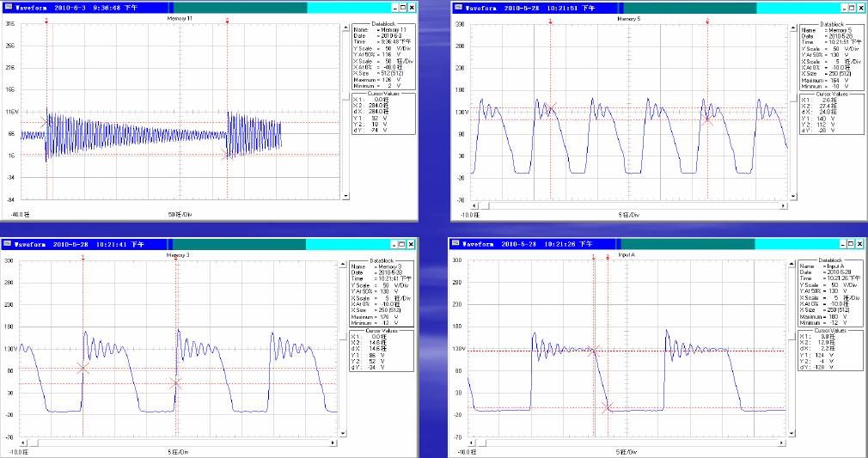868x458 pixels.
Task: Select cursor 2 marker atop Input A plot
Action: coord(608,256)
